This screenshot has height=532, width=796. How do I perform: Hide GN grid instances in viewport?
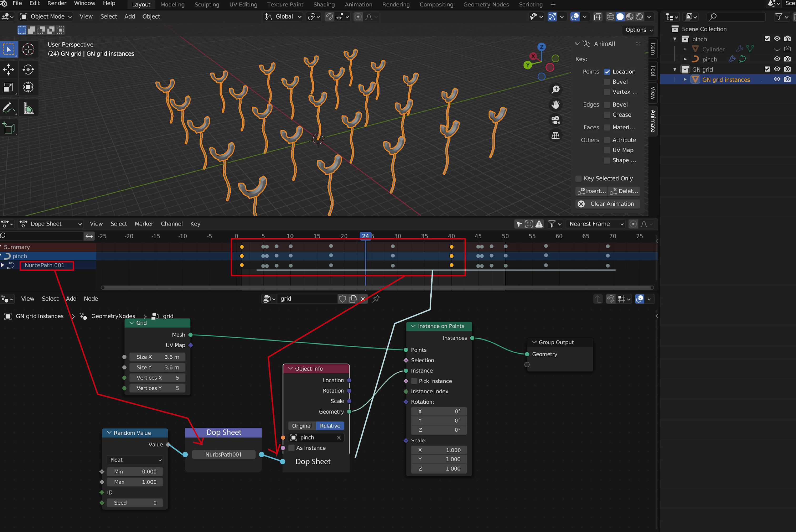tap(777, 79)
